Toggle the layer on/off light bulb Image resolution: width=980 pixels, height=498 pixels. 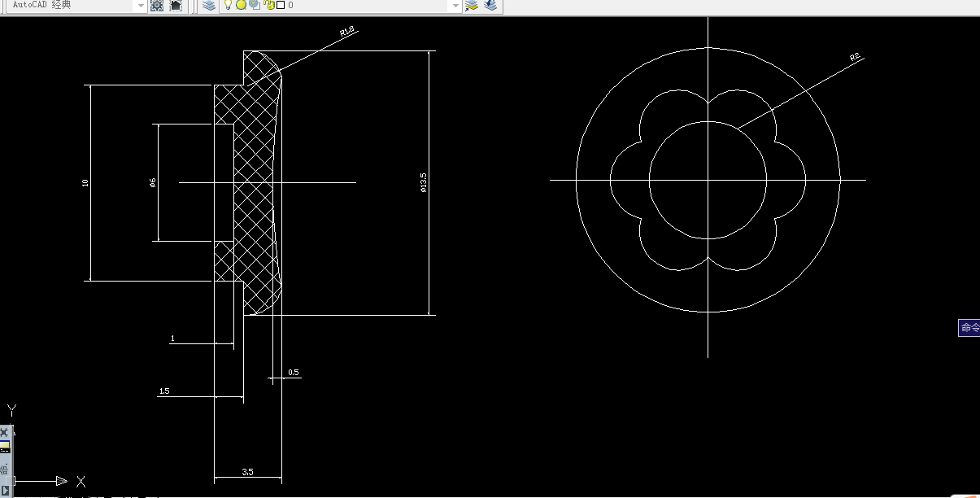click(x=229, y=5)
